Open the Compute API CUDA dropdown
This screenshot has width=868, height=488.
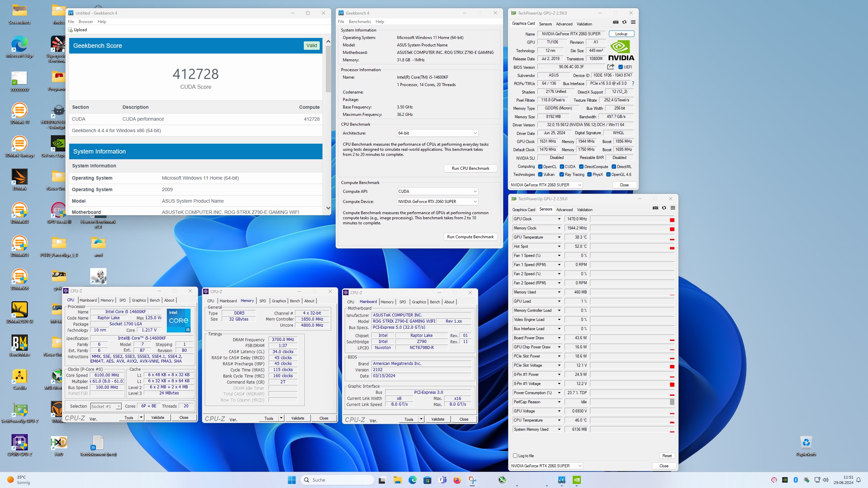point(437,191)
